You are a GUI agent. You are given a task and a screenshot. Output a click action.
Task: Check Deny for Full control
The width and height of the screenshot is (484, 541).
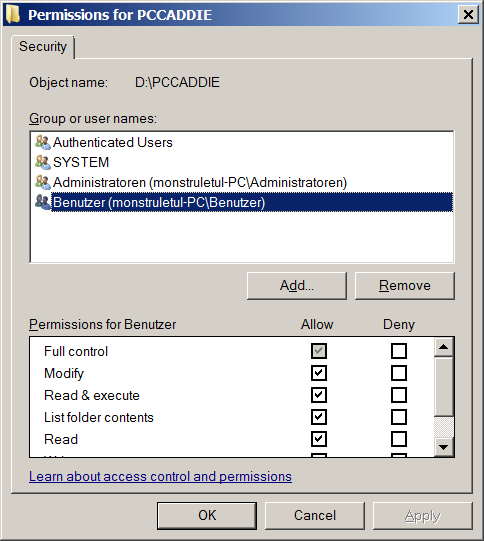[x=399, y=351]
